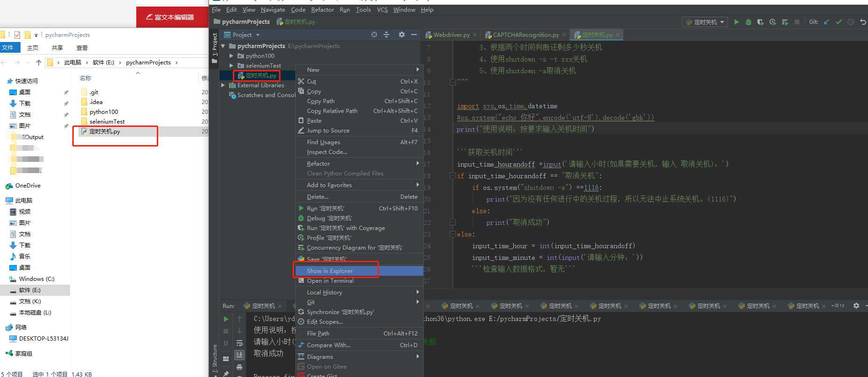Open the 主页 ribbon tab in File Explorer
This screenshot has width=868, height=377.
33,48
